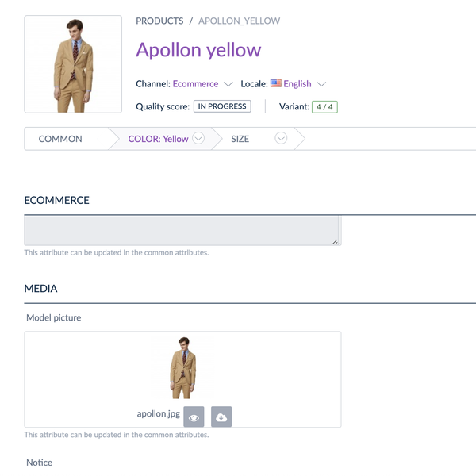Image resolution: width=476 pixels, height=476 pixels.
Task: Expand the Channel chevron next to Ecommerce
Action: [x=228, y=84]
